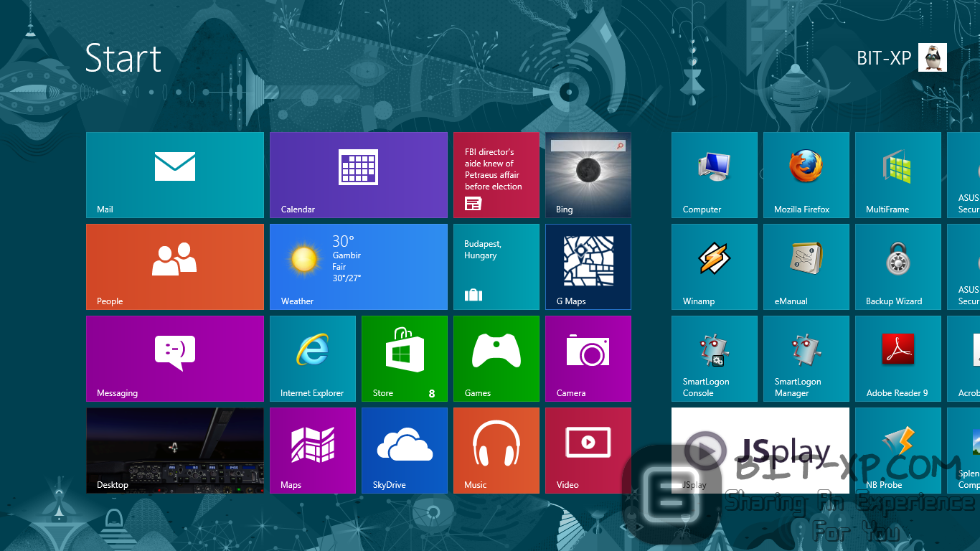This screenshot has width=980, height=551.
Task: Open the Windows Store
Action: point(404,358)
